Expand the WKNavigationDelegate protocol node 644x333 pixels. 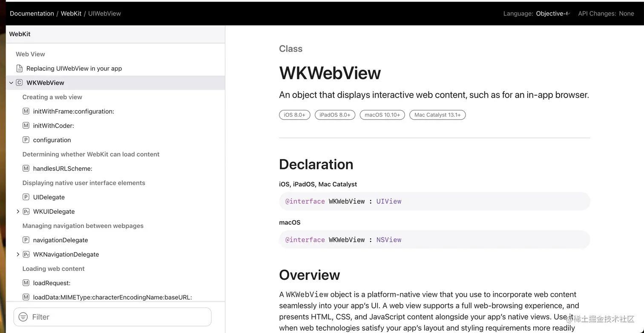(x=18, y=254)
